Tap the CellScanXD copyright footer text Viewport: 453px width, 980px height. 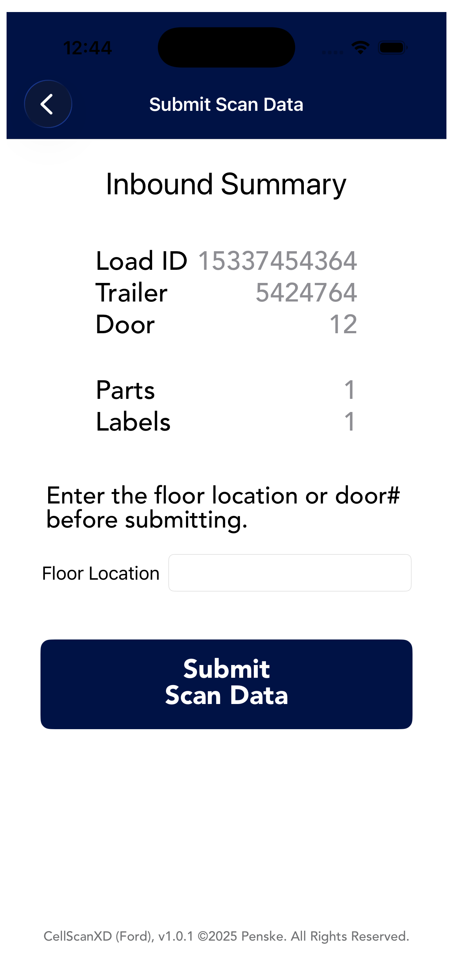[226, 936]
